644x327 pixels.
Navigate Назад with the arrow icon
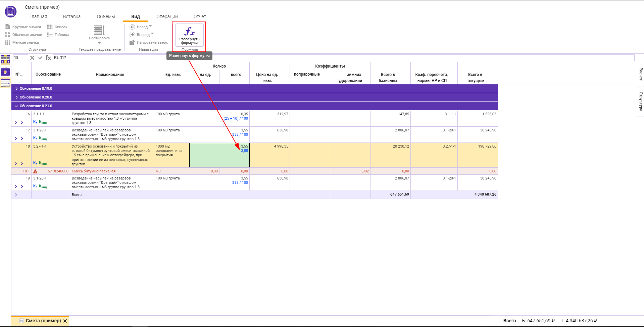click(x=132, y=27)
